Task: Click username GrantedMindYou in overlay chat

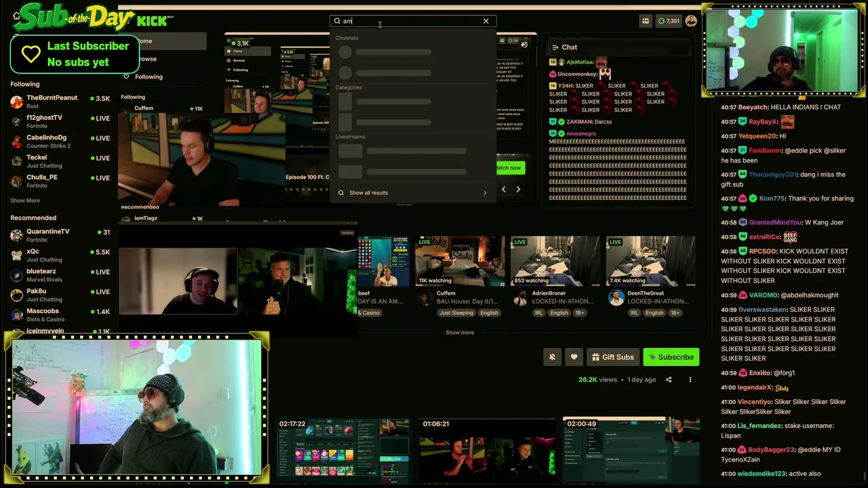Action: pyautogui.click(x=776, y=222)
